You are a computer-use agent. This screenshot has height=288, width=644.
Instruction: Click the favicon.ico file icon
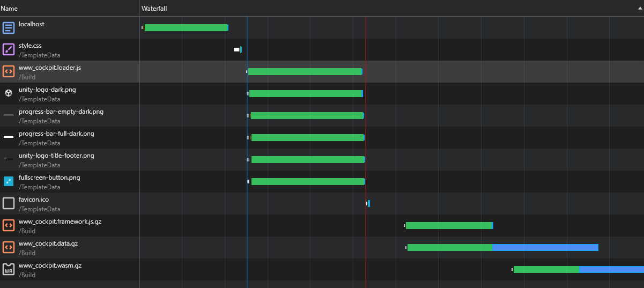click(9, 204)
